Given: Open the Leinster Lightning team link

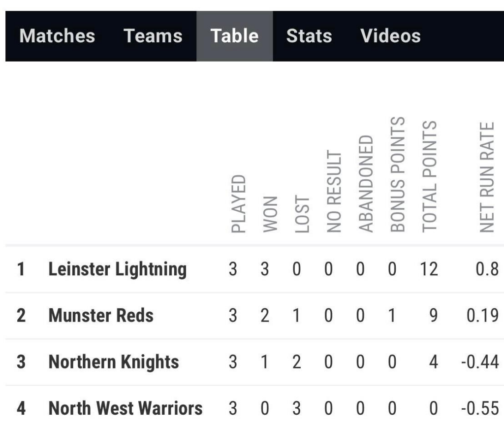Looking at the screenshot, I should coord(118,269).
